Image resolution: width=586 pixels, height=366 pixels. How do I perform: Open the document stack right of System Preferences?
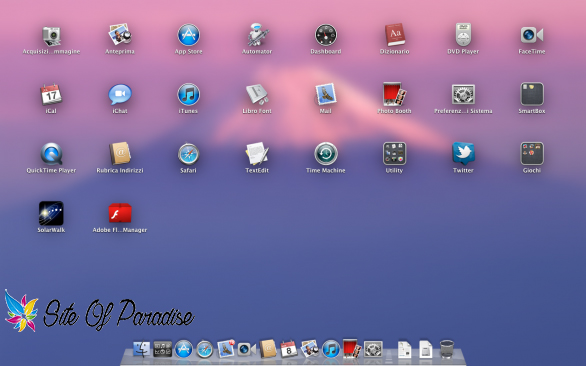point(404,349)
